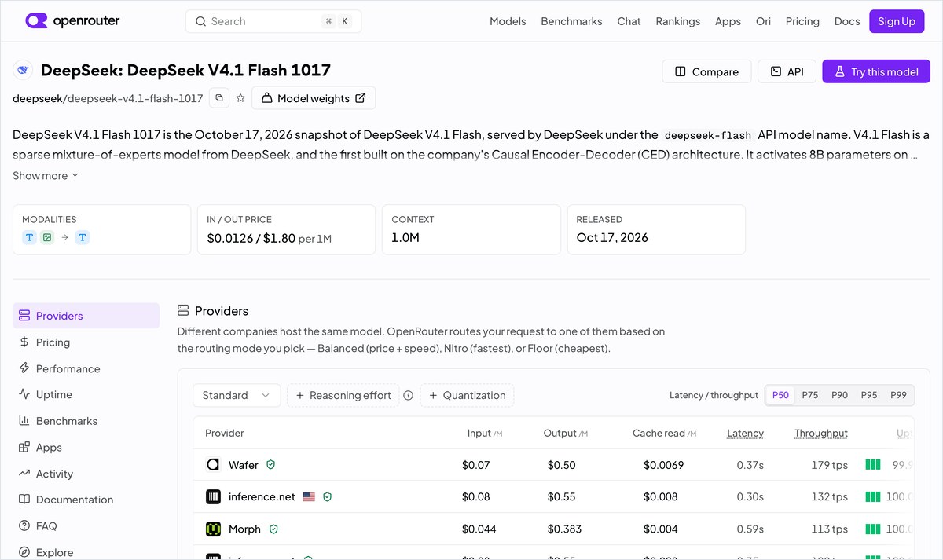Click the Oct 17, 2026 release date
This screenshot has width=943, height=560.
[612, 237]
